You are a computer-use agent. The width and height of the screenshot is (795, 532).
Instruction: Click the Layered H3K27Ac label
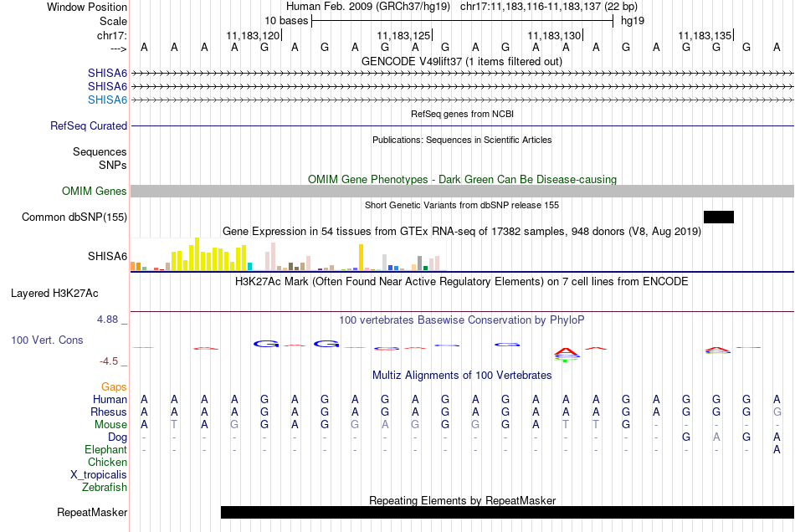(x=54, y=294)
